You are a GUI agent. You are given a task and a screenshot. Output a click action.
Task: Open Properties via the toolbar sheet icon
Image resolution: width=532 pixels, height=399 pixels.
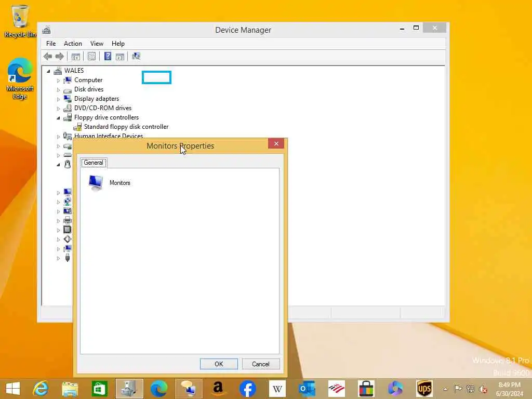(x=91, y=56)
